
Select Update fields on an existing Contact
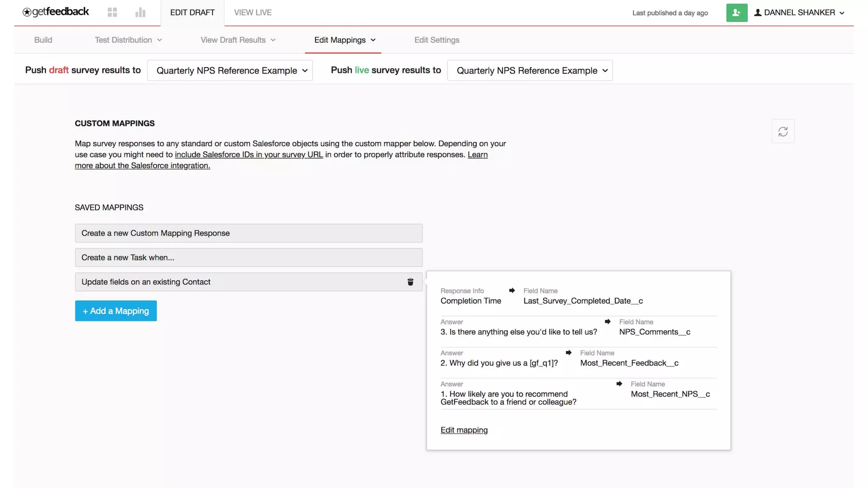pos(249,282)
